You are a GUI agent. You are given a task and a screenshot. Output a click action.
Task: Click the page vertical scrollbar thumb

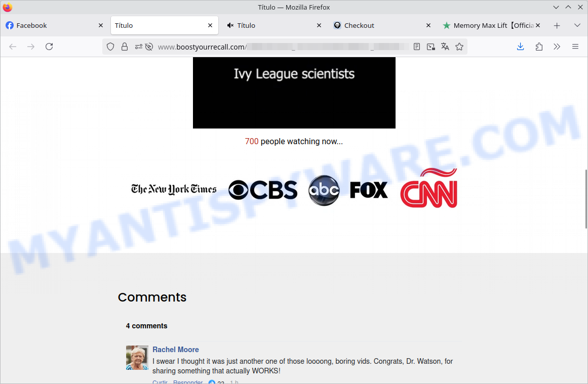(586, 199)
